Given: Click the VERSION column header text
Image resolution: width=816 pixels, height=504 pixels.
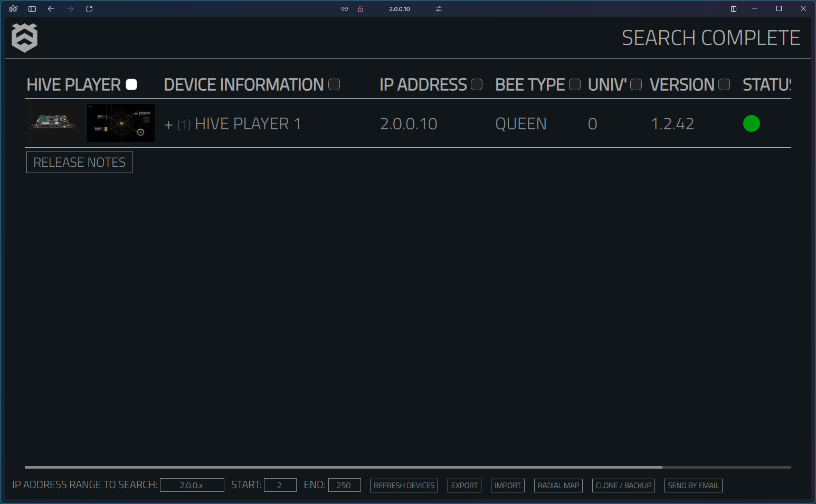Looking at the screenshot, I should coord(682,84).
